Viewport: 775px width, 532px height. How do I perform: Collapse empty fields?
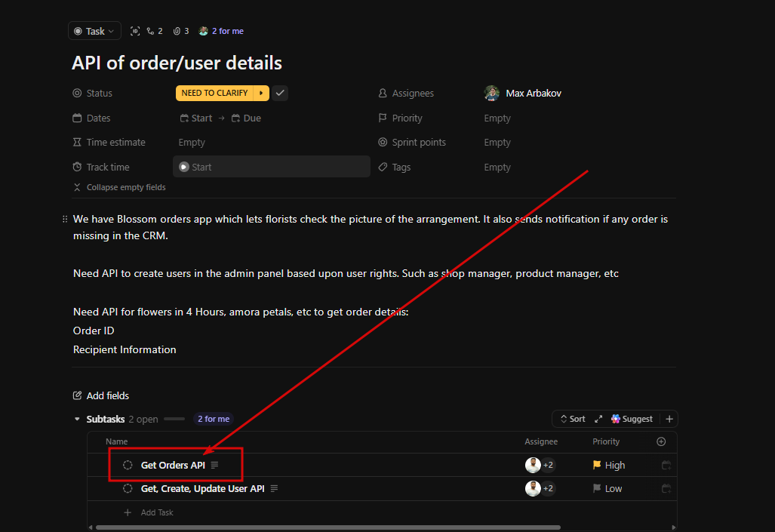(120, 187)
